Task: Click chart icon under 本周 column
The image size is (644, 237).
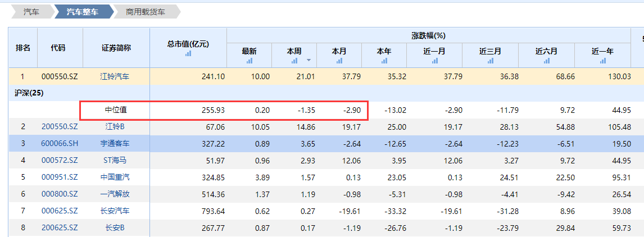Action: tap(294, 61)
